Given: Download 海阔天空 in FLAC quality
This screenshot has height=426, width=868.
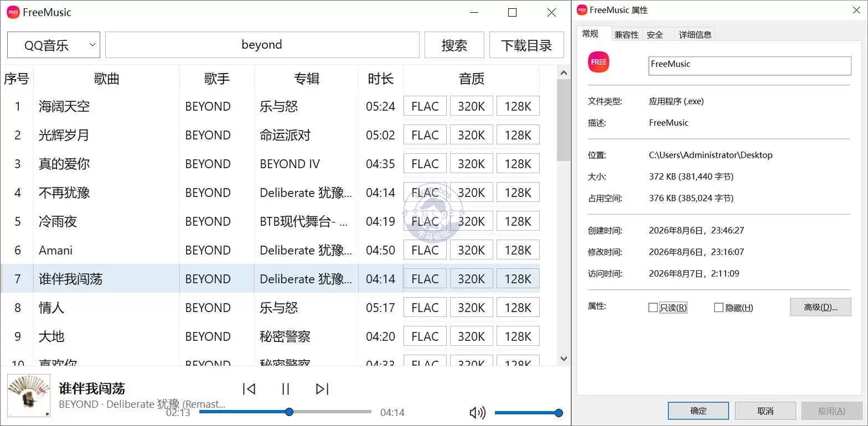Looking at the screenshot, I should [425, 106].
